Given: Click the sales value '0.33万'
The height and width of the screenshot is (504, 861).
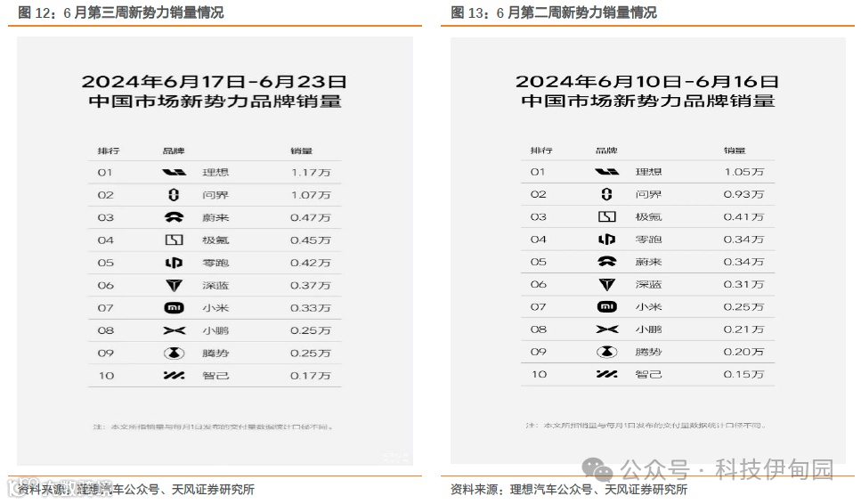Looking at the screenshot, I should click(x=311, y=308).
